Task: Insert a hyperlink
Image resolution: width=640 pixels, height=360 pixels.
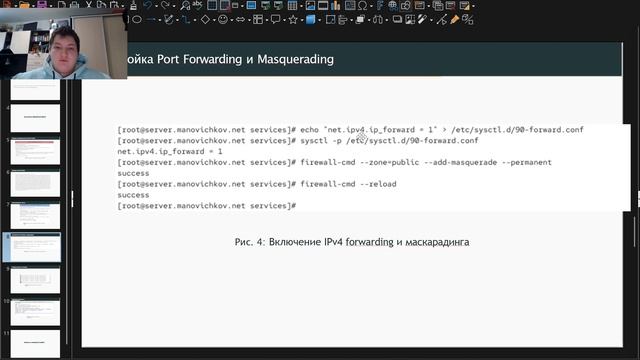Action: click(x=393, y=5)
